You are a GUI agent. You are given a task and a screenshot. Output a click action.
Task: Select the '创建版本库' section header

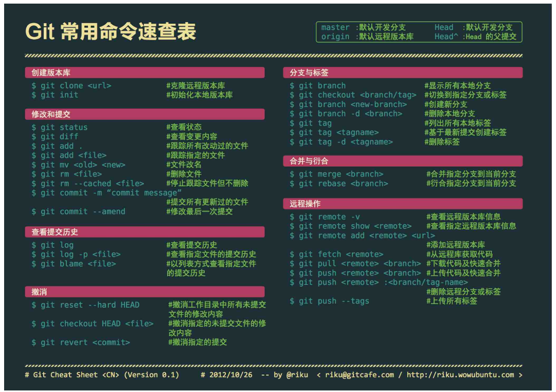pos(145,73)
